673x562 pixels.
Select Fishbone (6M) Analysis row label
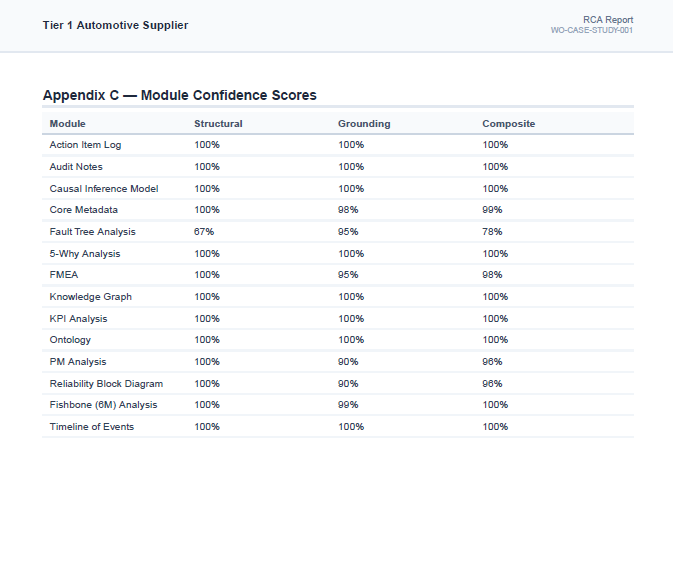[103, 405]
